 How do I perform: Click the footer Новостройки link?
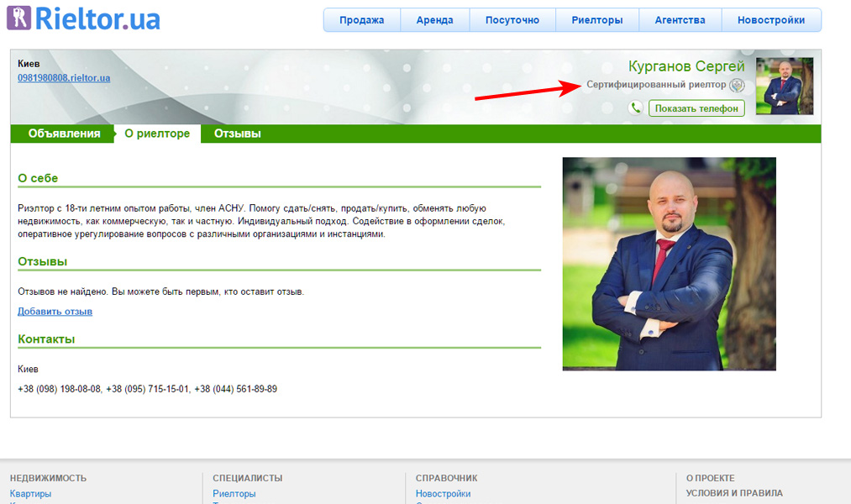(x=443, y=494)
